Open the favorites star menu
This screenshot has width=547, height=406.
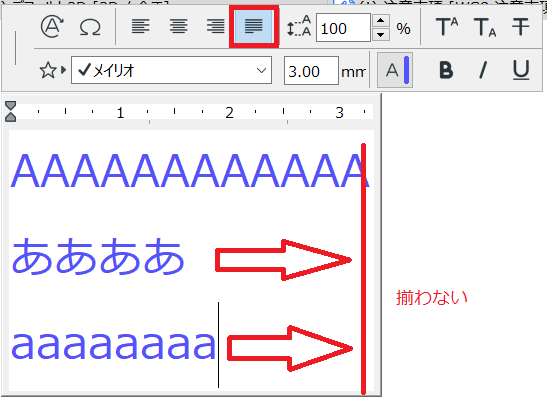52,70
